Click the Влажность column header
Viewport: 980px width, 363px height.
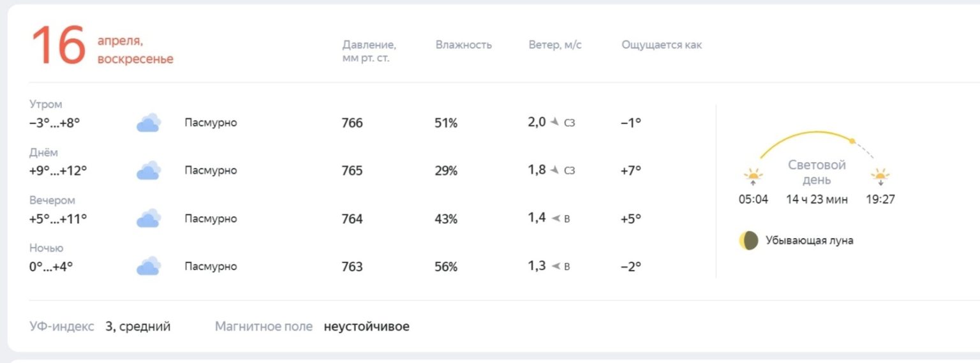[464, 45]
